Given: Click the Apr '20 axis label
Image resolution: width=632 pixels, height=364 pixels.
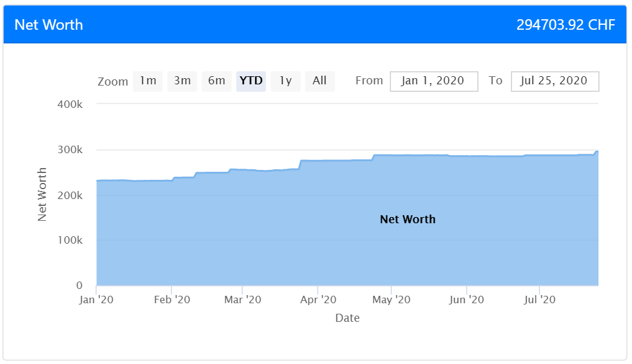Looking at the screenshot, I should [x=318, y=300].
